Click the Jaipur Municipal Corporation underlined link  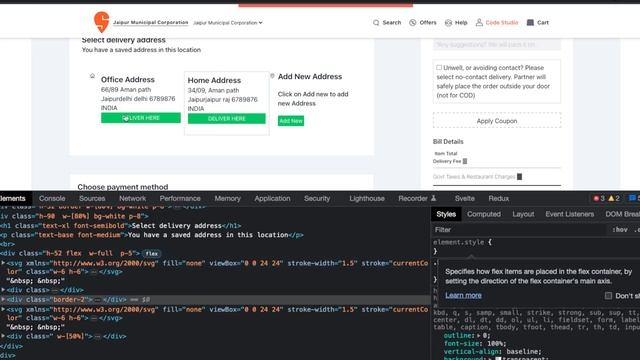coord(151,22)
